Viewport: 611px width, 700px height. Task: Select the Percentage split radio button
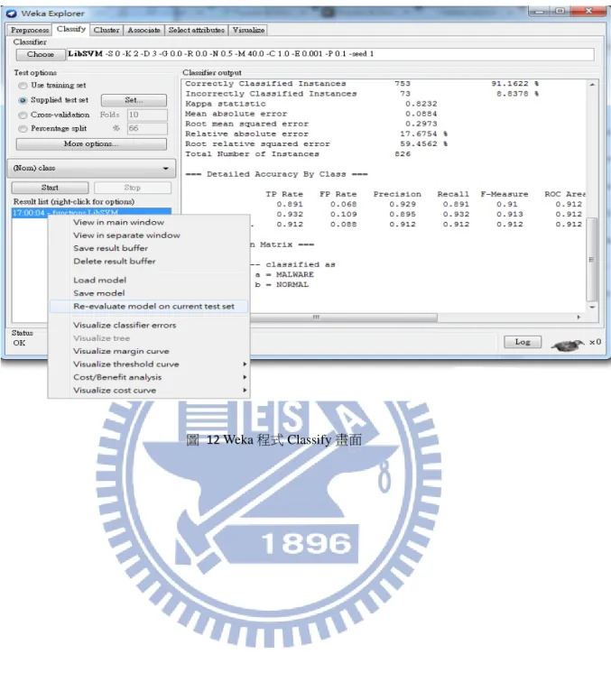click(x=23, y=129)
